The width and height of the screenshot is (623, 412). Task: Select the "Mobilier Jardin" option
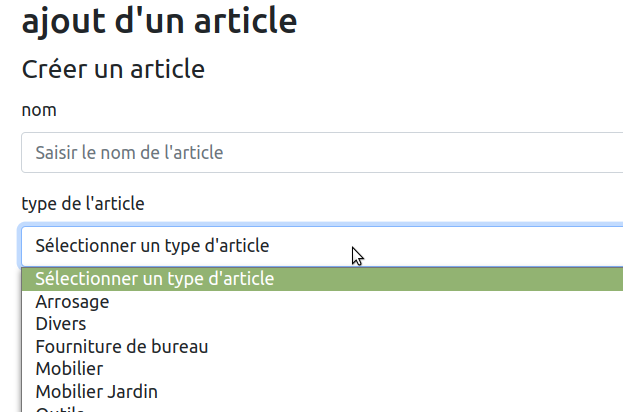coord(97,392)
